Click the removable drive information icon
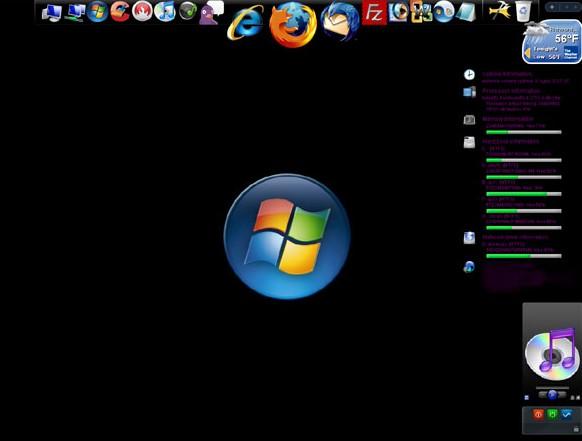The height and width of the screenshot is (441, 582). [x=469, y=238]
